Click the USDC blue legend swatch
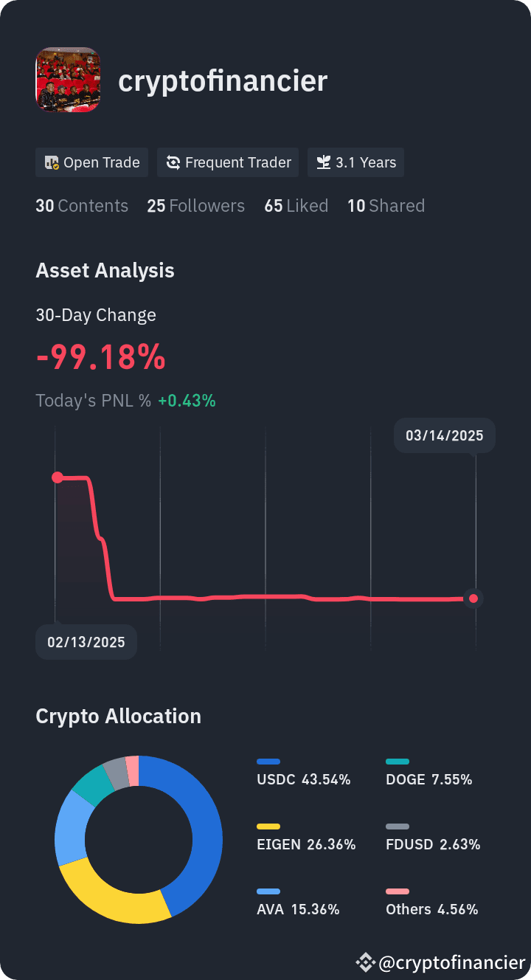 pos(268,762)
